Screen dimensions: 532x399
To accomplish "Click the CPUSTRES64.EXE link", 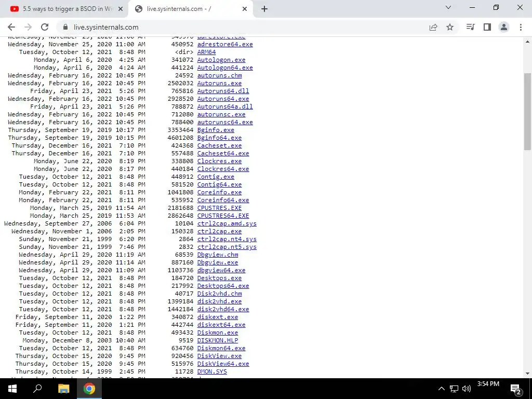I will (223, 216).
